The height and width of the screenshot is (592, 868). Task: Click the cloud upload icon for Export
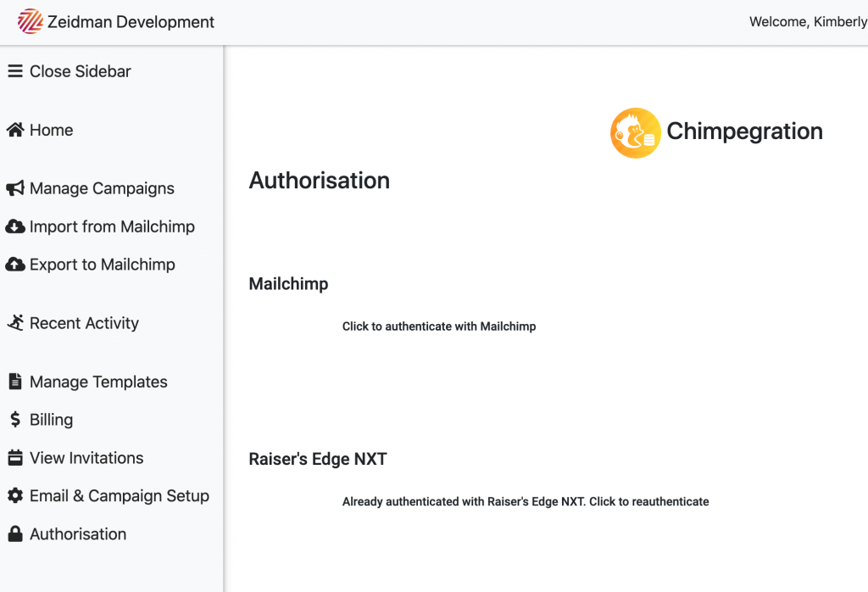click(15, 265)
